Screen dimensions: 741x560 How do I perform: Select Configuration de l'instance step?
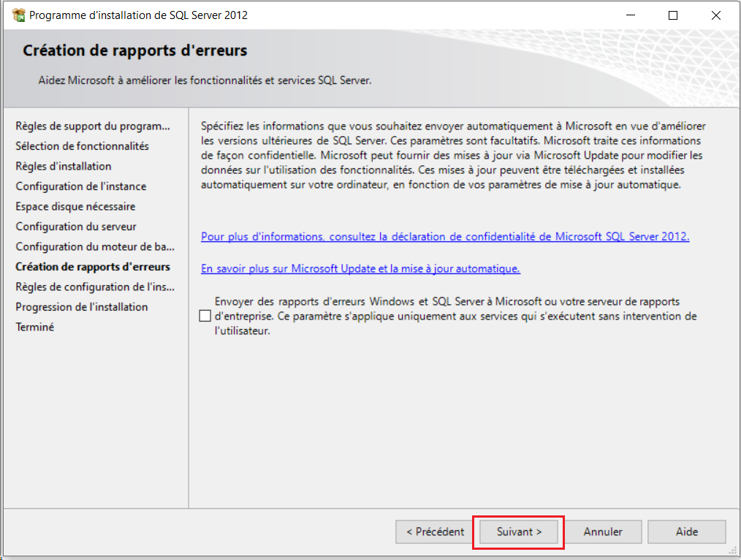80,186
